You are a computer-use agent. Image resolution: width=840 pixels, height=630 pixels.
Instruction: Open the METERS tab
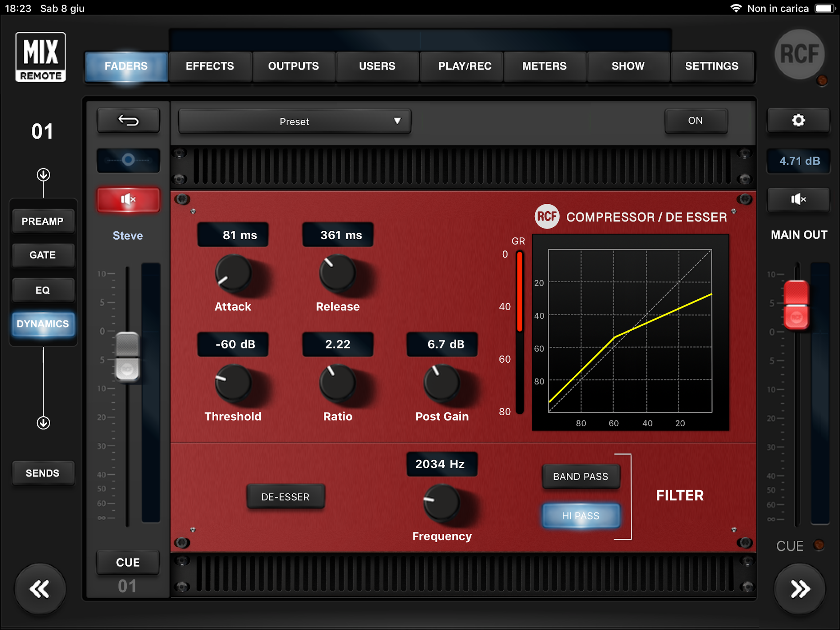(544, 66)
